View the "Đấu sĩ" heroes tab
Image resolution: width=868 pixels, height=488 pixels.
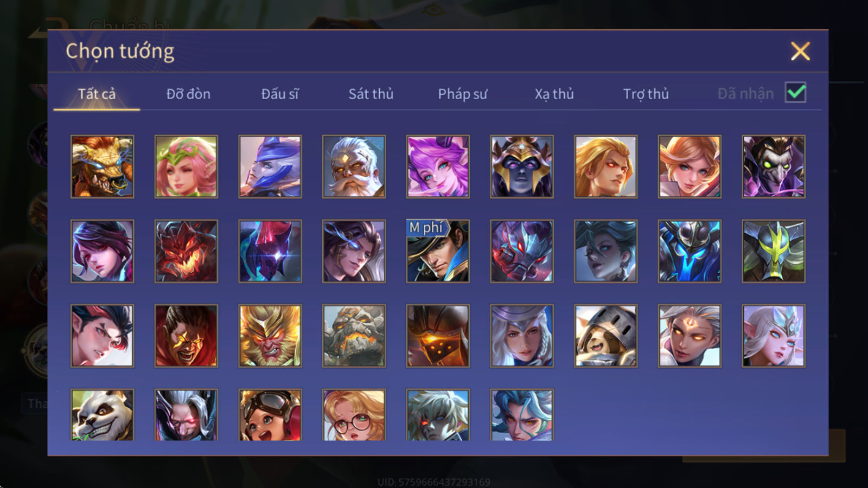click(x=280, y=94)
